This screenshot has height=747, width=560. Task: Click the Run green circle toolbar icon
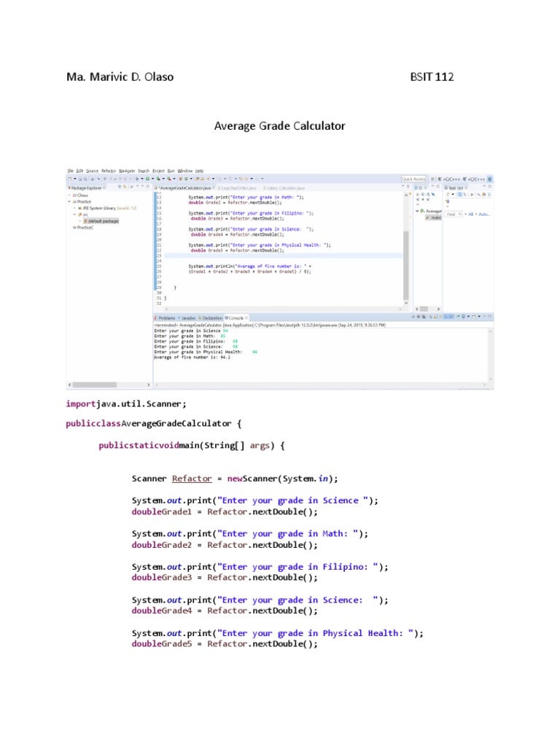(147, 179)
